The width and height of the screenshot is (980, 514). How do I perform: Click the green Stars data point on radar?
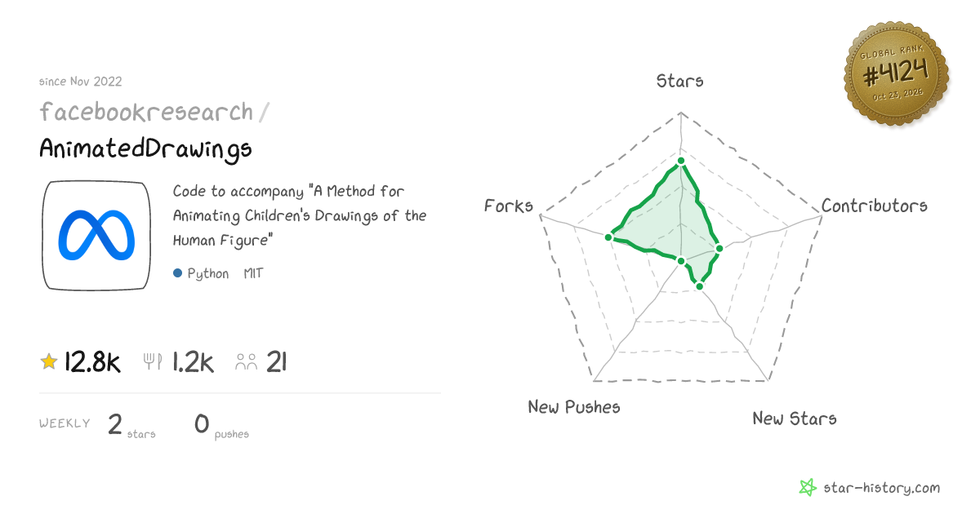pos(680,161)
